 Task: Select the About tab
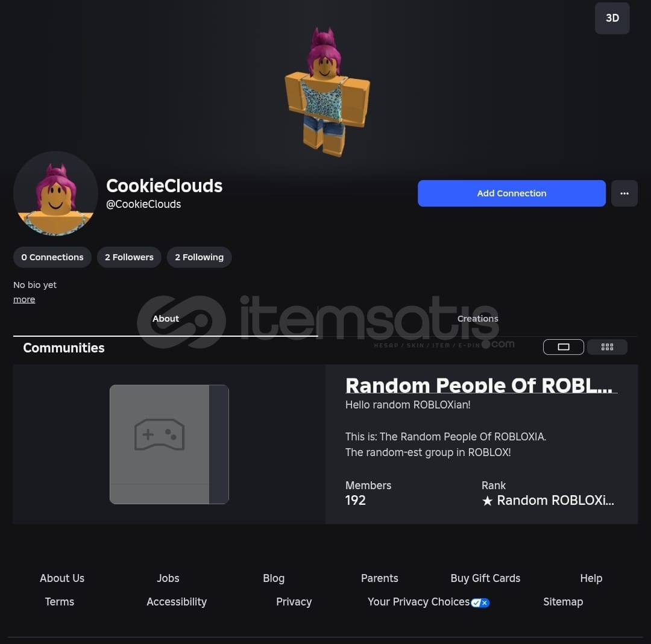(165, 319)
